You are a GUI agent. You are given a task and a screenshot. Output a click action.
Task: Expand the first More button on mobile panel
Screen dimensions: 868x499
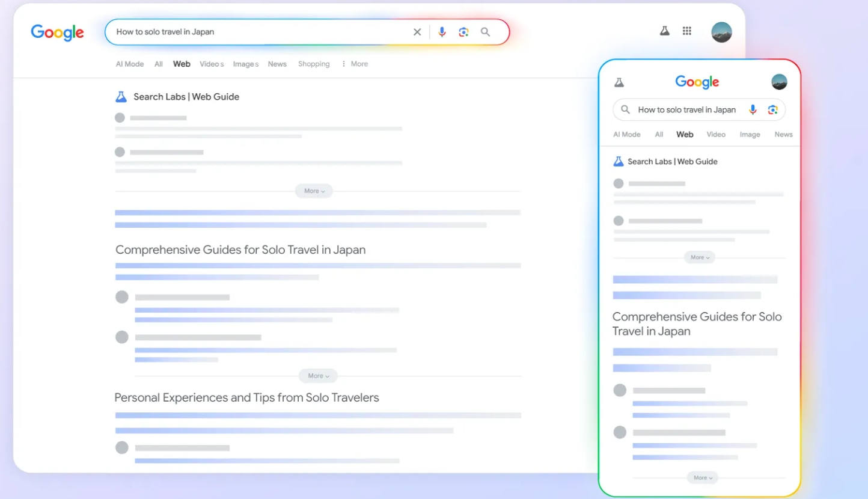click(700, 257)
